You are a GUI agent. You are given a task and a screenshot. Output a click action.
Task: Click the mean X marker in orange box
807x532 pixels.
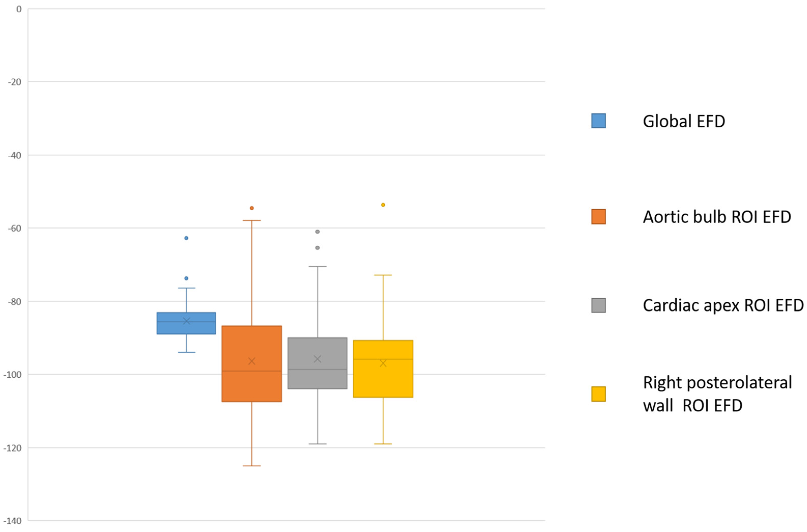(252, 361)
